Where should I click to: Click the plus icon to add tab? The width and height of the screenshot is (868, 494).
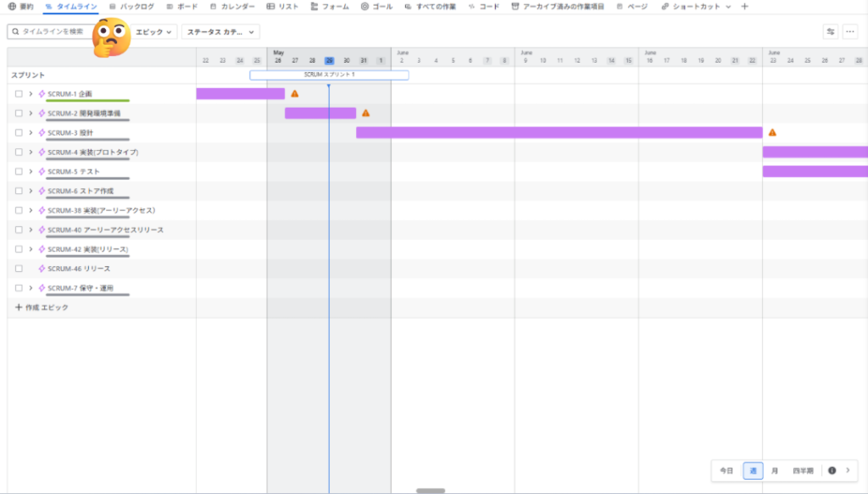pyautogui.click(x=744, y=6)
